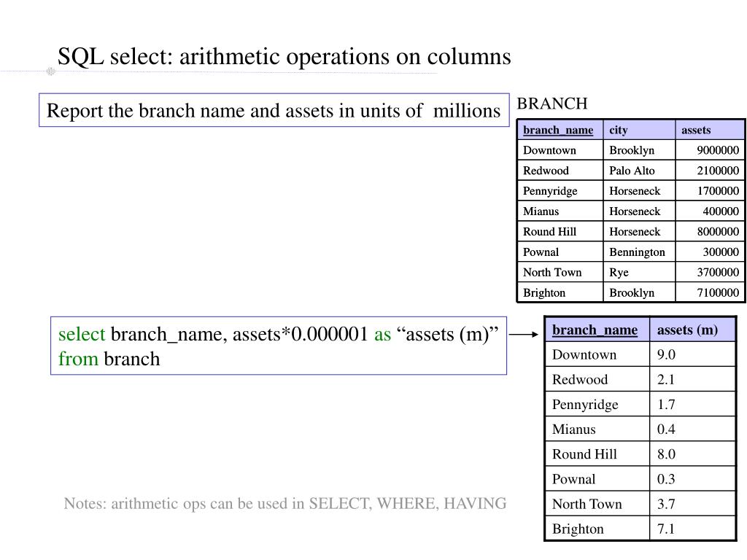
Task: Click the slide title 'SQL select: arithmetic operations on columns'
Action: [x=284, y=57]
